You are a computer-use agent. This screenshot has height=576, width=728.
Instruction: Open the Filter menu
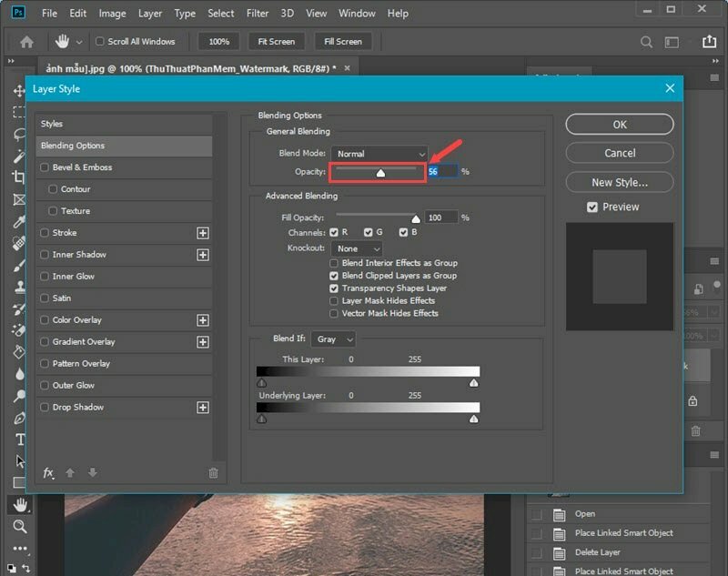[x=258, y=14]
